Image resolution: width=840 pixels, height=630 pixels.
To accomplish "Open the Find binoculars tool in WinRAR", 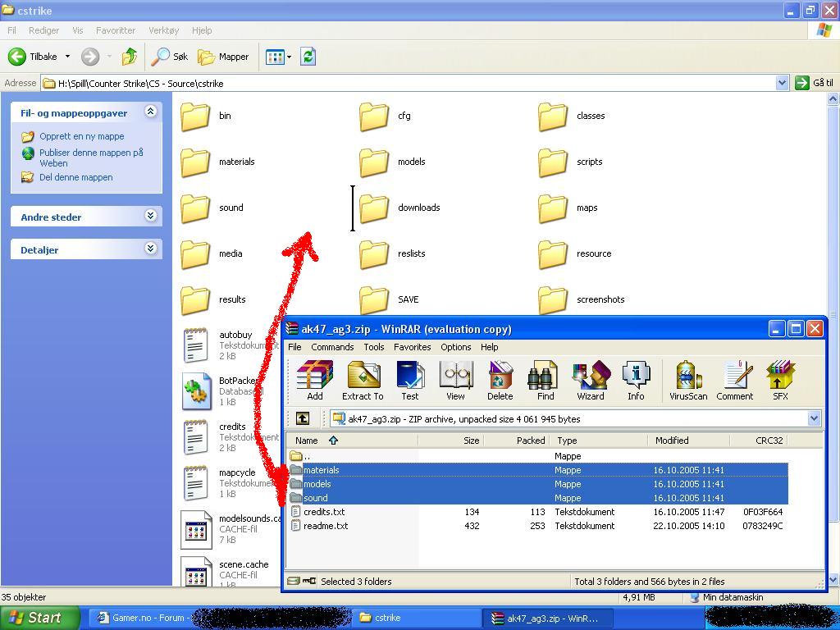I will pyautogui.click(x=546, y=381).
